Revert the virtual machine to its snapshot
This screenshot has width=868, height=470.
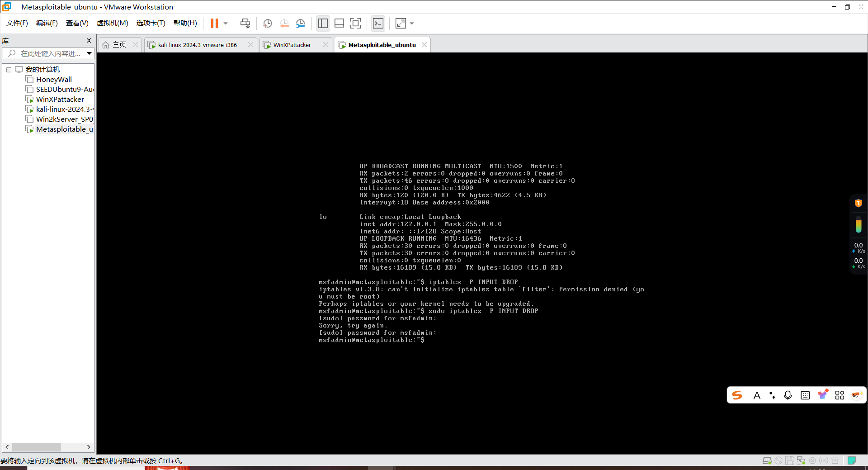pos(284,24)
